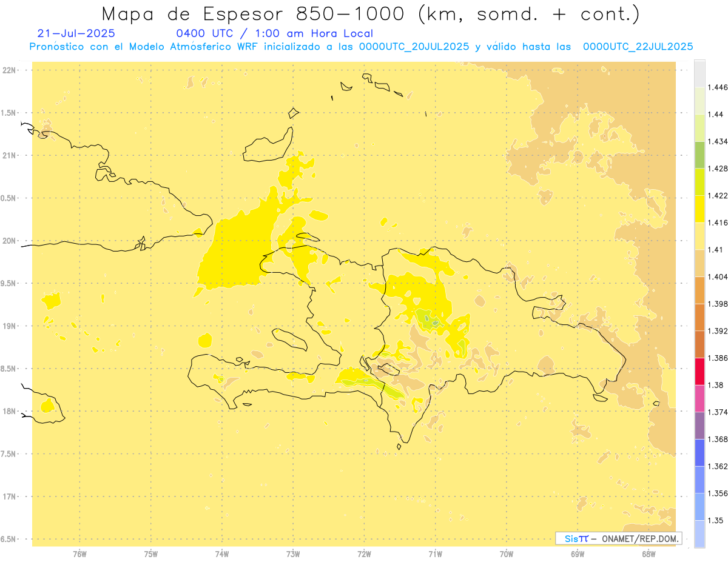728x562 pixels.
Task: Click the '0000UTC_20JUL2025' initialization time text
Action: pyautogui.click(x=414, y=47)
